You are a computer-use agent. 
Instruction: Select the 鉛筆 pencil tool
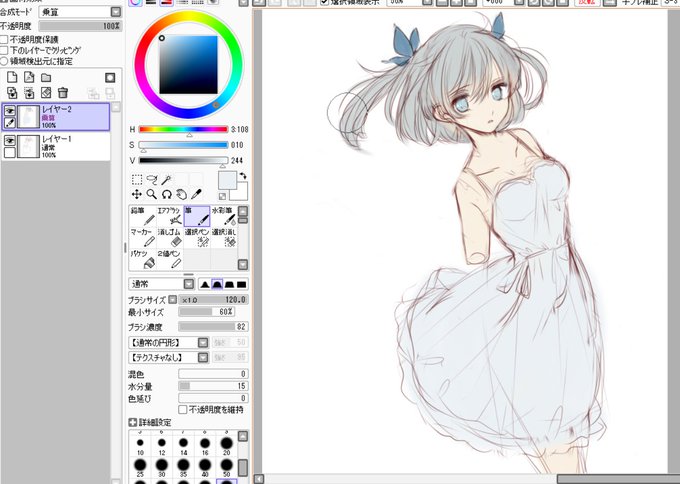pyautogui.click(x=143, y=216)
